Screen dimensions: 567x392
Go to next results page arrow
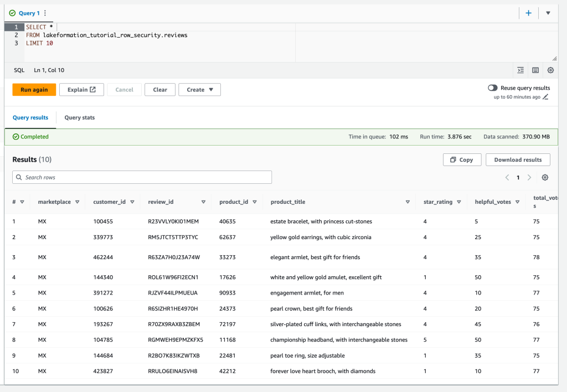(529, 178)
